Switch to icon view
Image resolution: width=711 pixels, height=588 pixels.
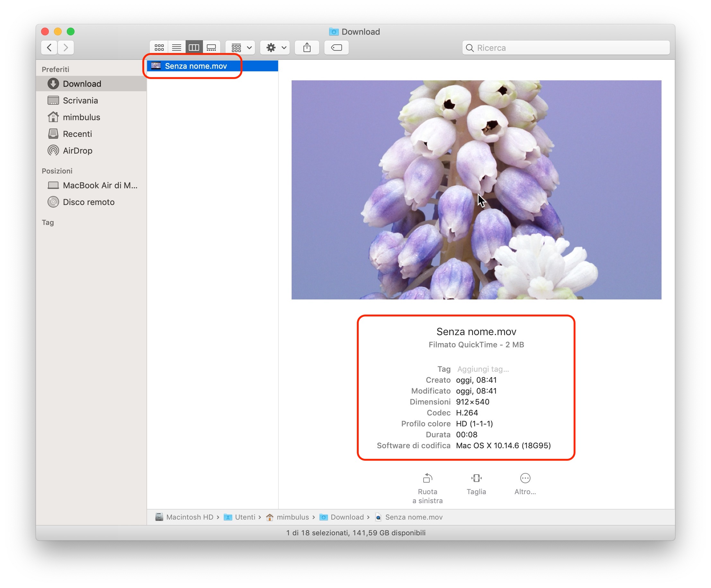pyautogui.click(x=159, y=48)
